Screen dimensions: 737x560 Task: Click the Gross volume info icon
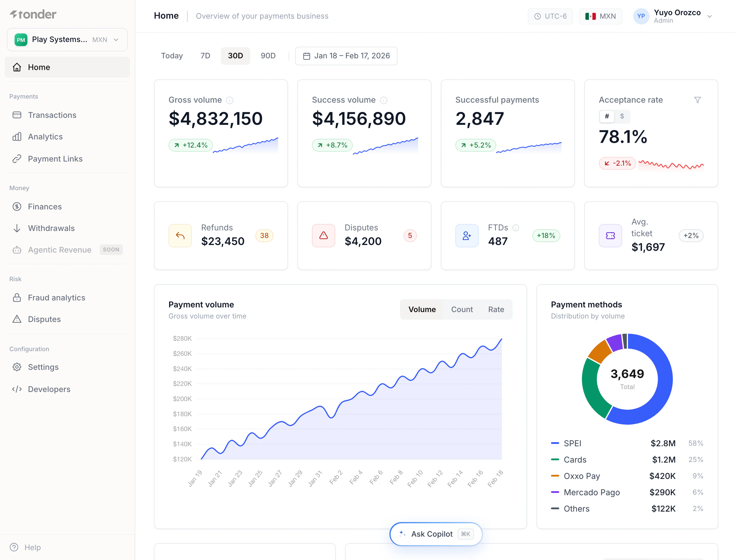tap(230, 100)
